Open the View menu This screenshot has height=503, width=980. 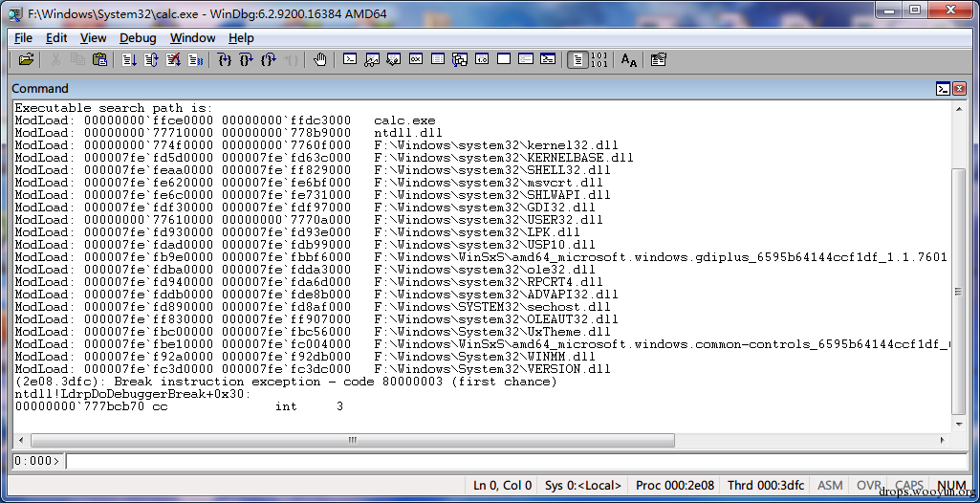[93, 38]
